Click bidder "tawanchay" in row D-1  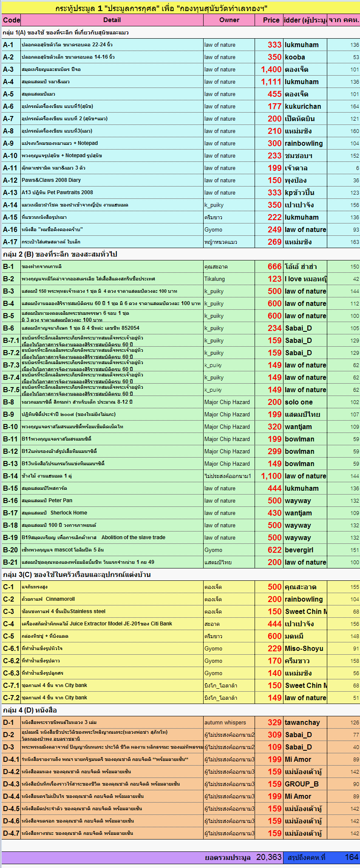tap(302, 722)
